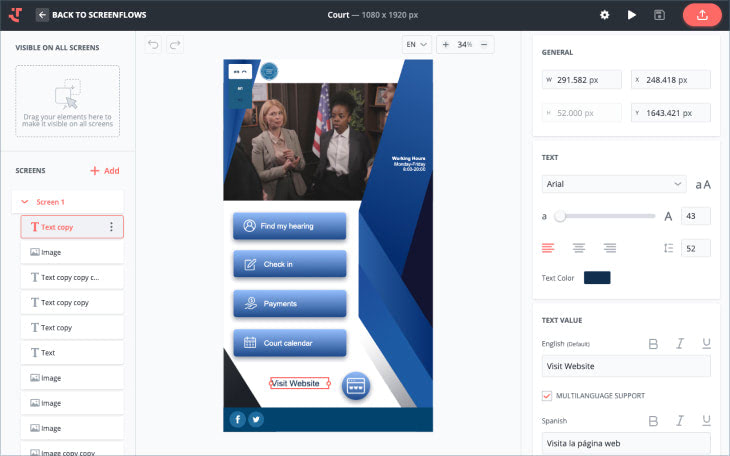Open the three-dot menu on Text copy

coord(111,227)
